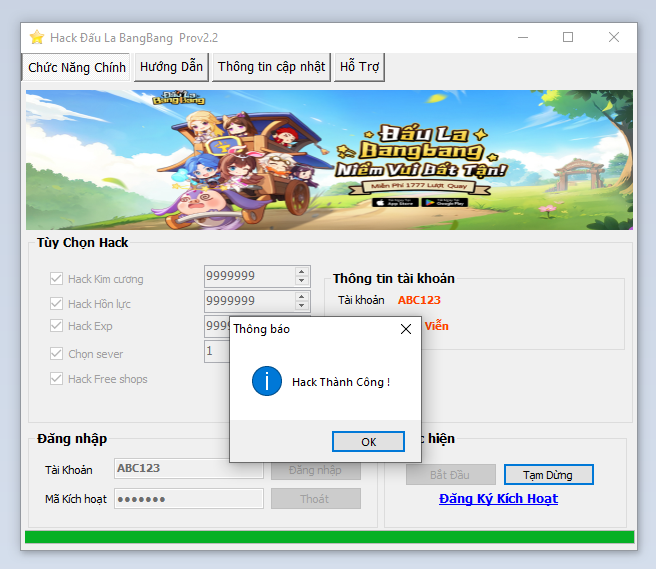Click the sever number field
656x569 pixels.
217,351
